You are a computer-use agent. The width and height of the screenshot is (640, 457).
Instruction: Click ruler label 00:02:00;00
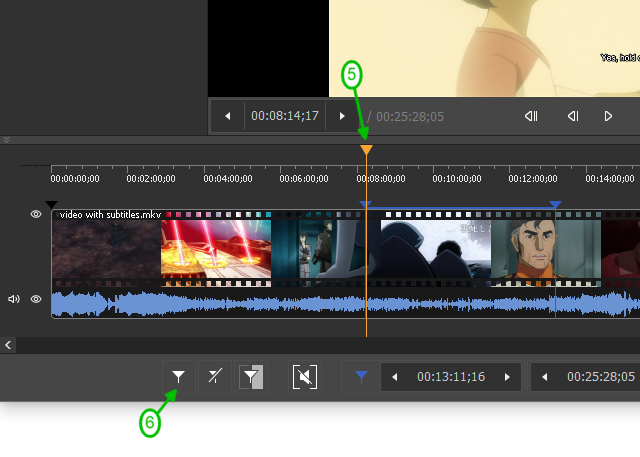pos(151,179)
